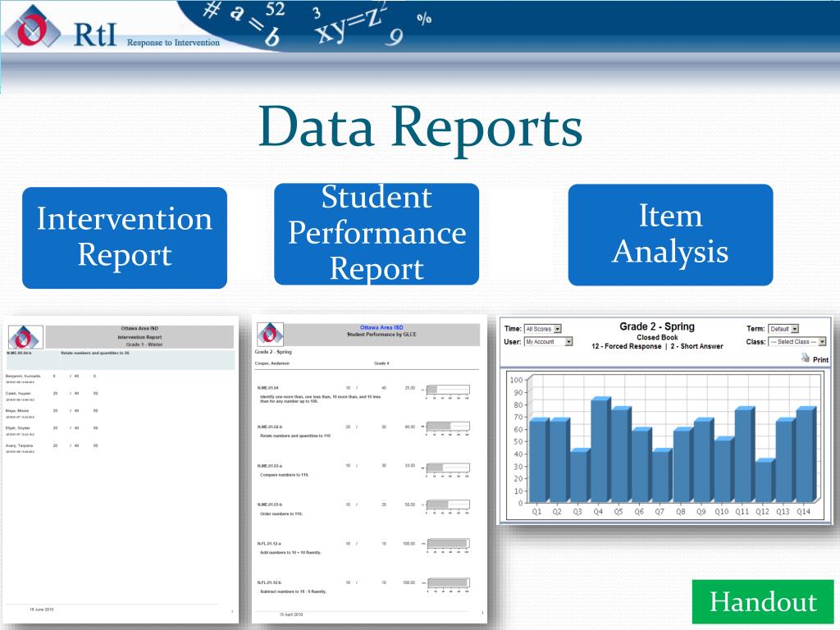Click the Q10 bar in the chart
The image size is (840, 630).
click(724, 470)
